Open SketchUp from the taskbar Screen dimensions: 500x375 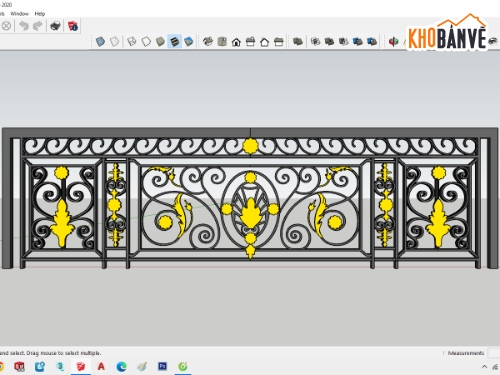click(81, 366)
